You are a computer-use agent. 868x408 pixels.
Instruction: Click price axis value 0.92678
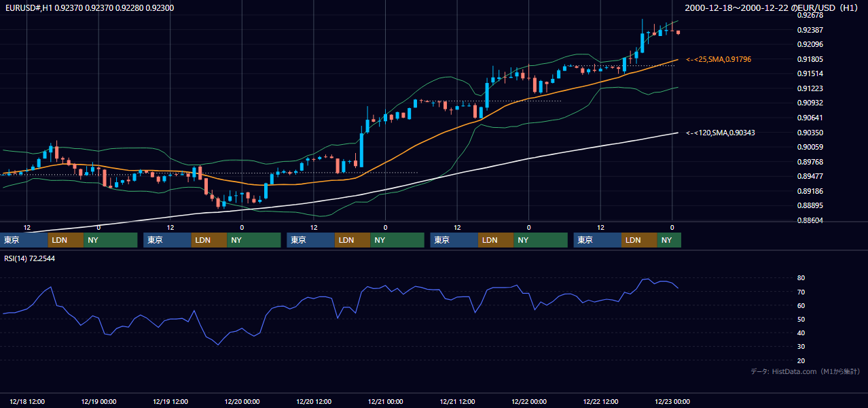(x=810, y=15)
